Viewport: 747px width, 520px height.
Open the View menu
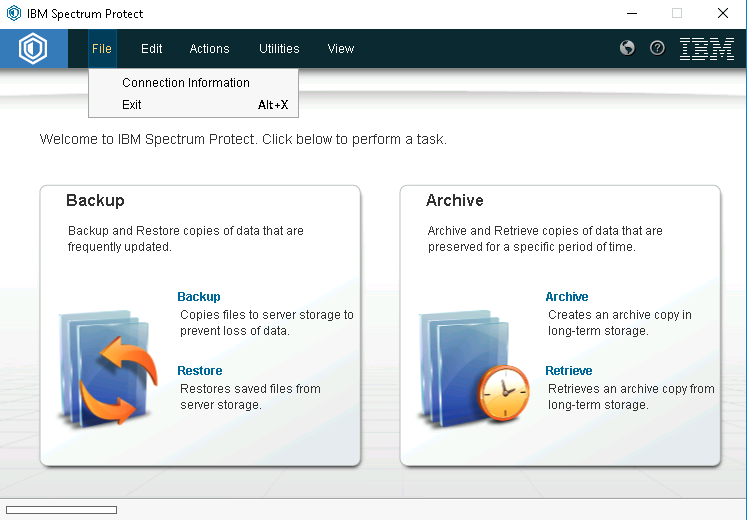pos(340,48)
